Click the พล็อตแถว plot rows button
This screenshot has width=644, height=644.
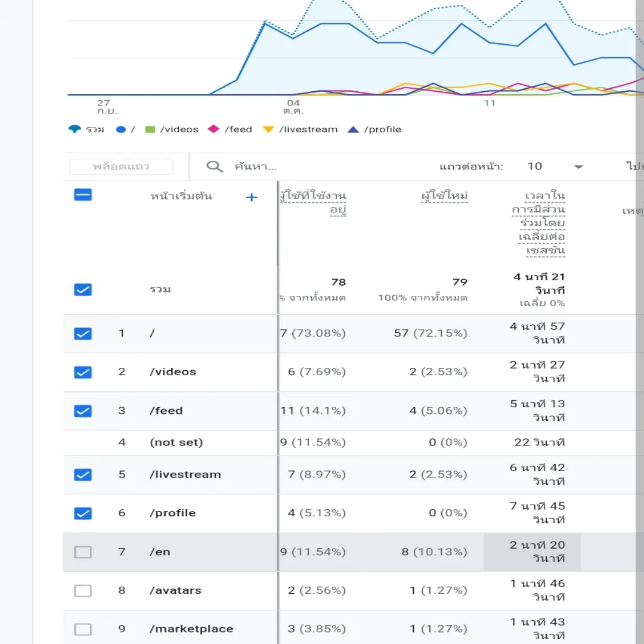coord(121,167)
